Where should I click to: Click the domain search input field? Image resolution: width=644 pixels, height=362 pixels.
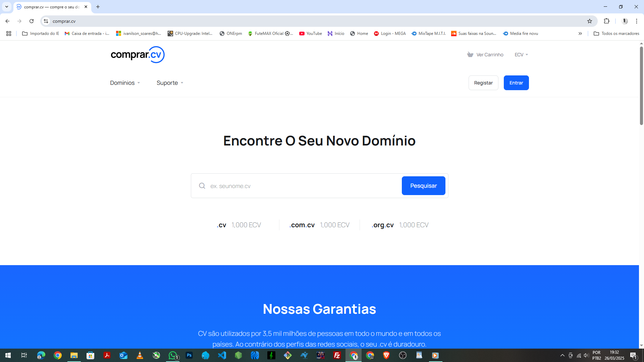pyautogui.click(x=302, y=186)
